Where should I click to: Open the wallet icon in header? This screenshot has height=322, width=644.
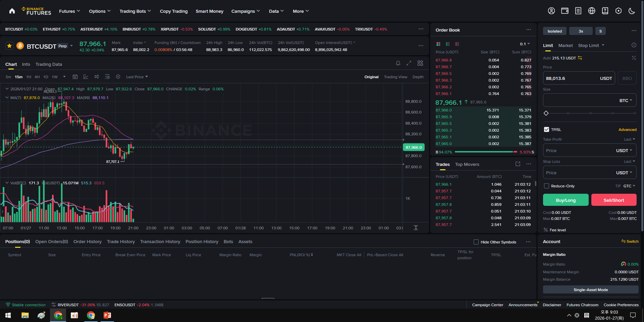[x=565, y=11]
